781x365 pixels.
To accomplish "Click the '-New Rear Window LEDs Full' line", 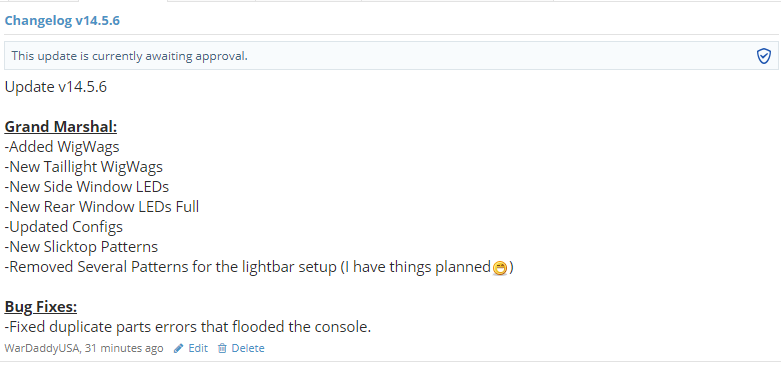I will point(102,207).
